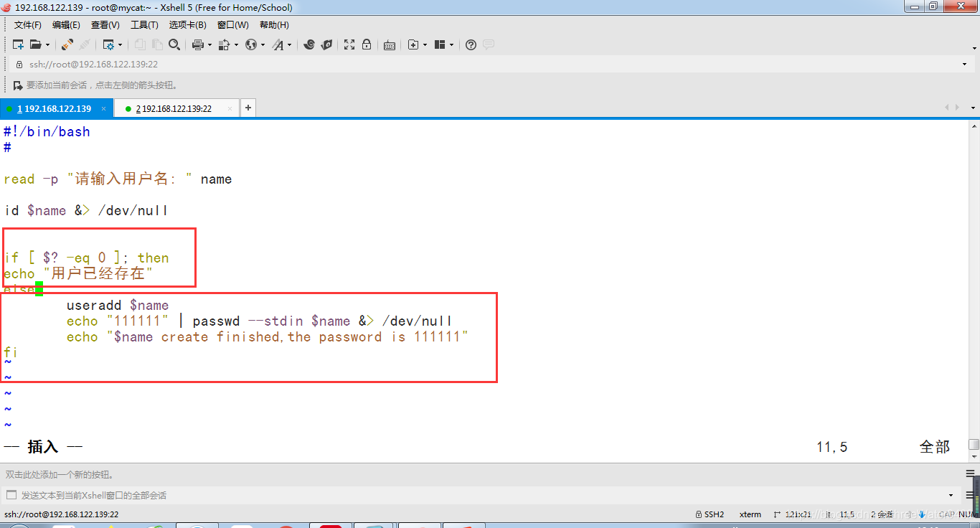This screenshot has width=980, height=528.
Task: Click the tab scroll left arrow
Action: 947,108
